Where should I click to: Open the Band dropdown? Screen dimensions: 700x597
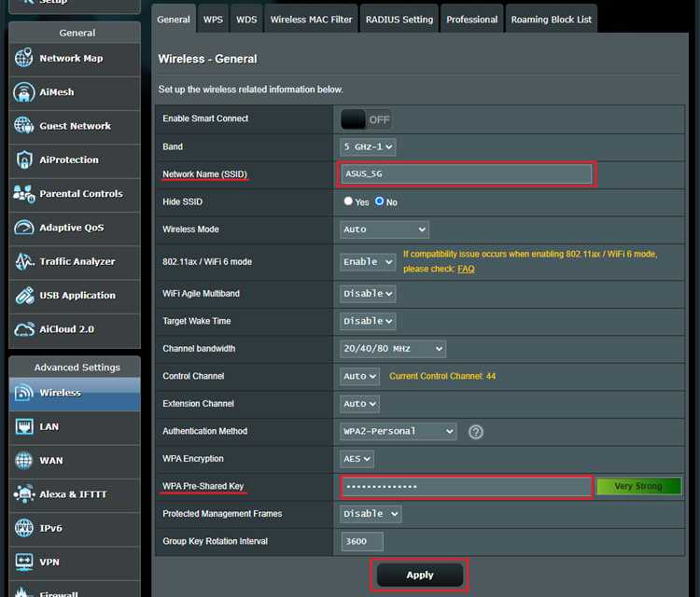368,146
